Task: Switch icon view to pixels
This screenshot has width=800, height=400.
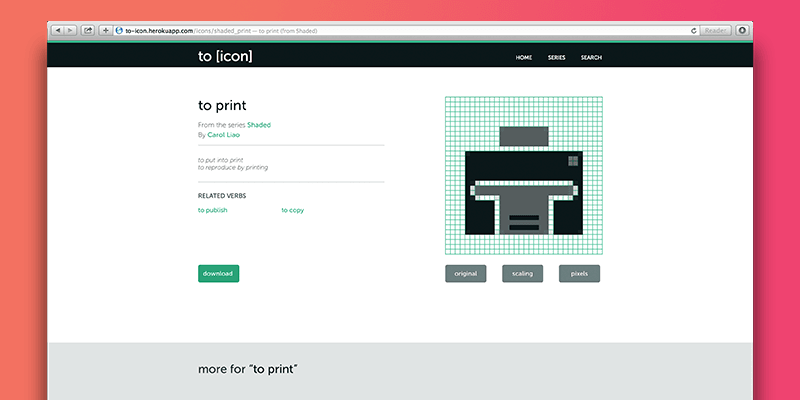Action: coord(580,273)
